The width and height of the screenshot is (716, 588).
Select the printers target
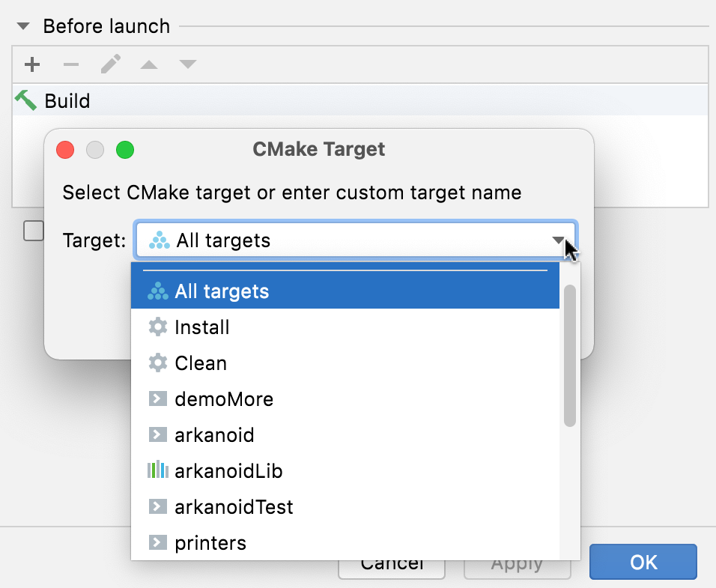(210, 542)
